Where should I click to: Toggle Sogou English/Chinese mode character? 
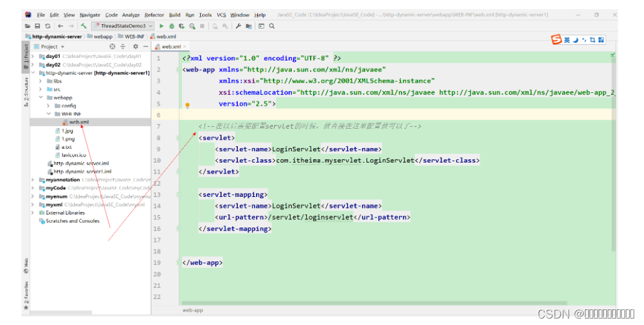pyautogui.click(x=567, y=40)
